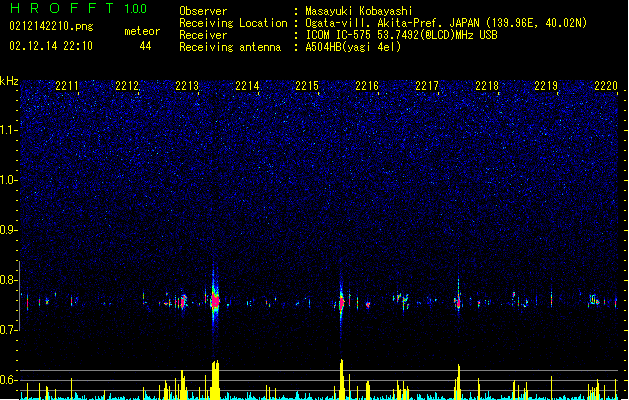The image size is (629, 400).
Task: Click the meteor echo before 2218
Action: point(458,302)
